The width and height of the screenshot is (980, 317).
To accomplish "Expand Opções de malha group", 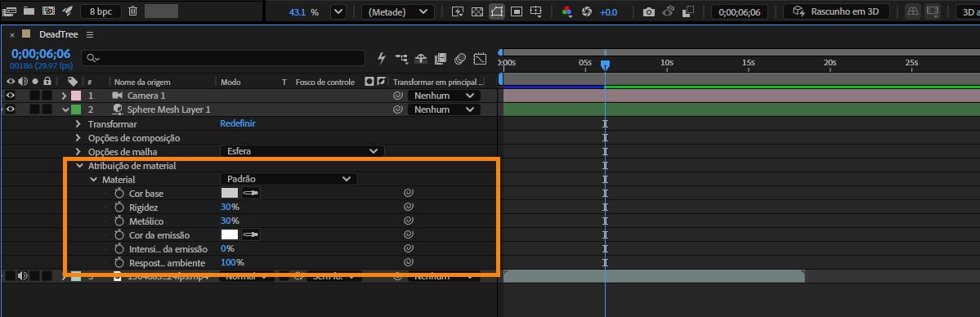I will coord(78,152).
